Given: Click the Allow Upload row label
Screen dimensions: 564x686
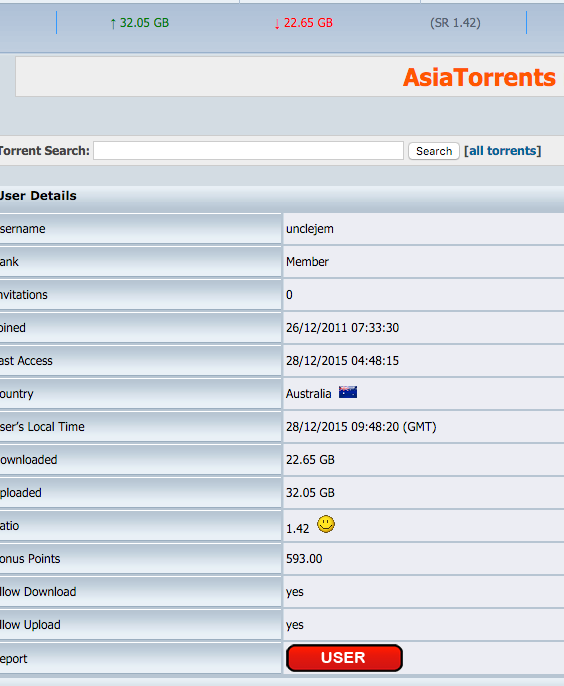Looking at the screenshot, I should [30, 625].
